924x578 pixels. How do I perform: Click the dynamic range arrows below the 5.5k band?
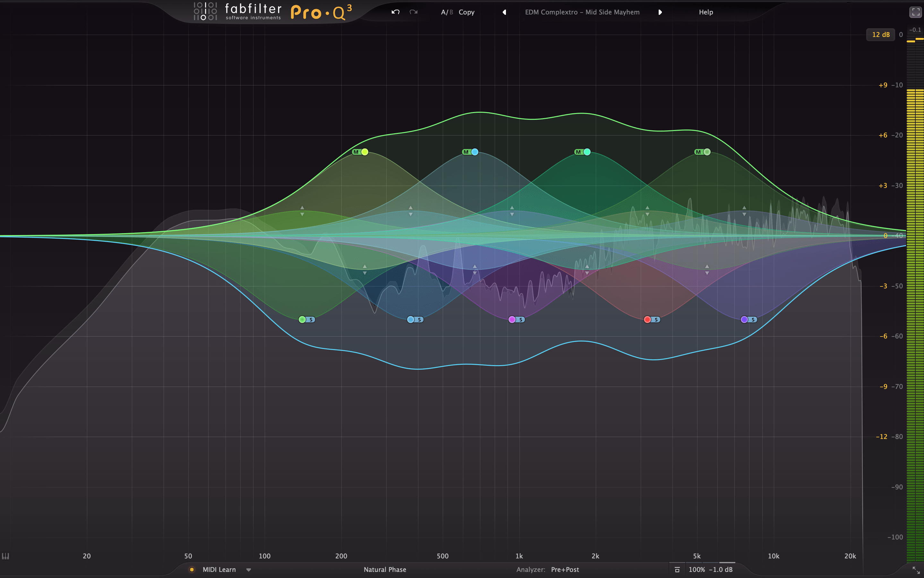[x=707, y=269]
